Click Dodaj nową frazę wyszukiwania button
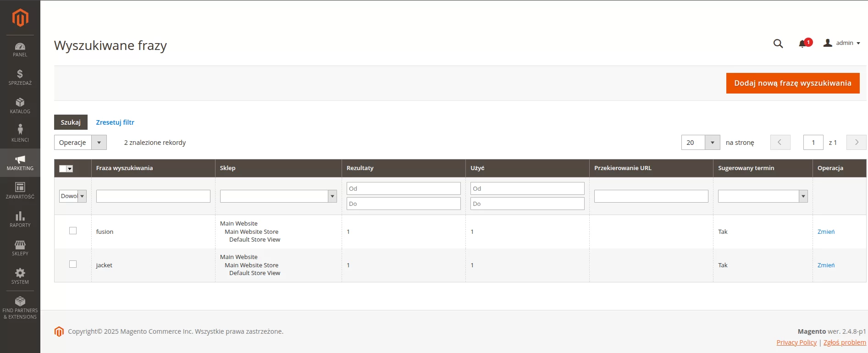 (x=792, y=83)
